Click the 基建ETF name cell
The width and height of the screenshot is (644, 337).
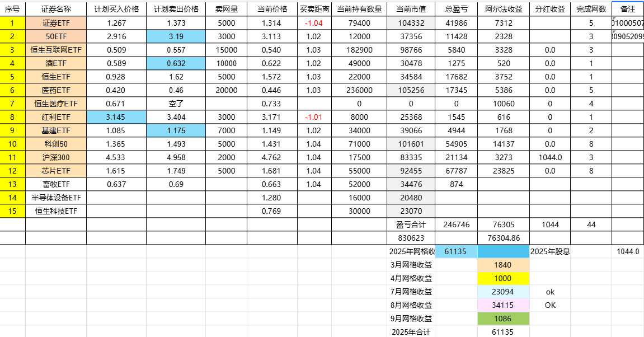point(56,130)
